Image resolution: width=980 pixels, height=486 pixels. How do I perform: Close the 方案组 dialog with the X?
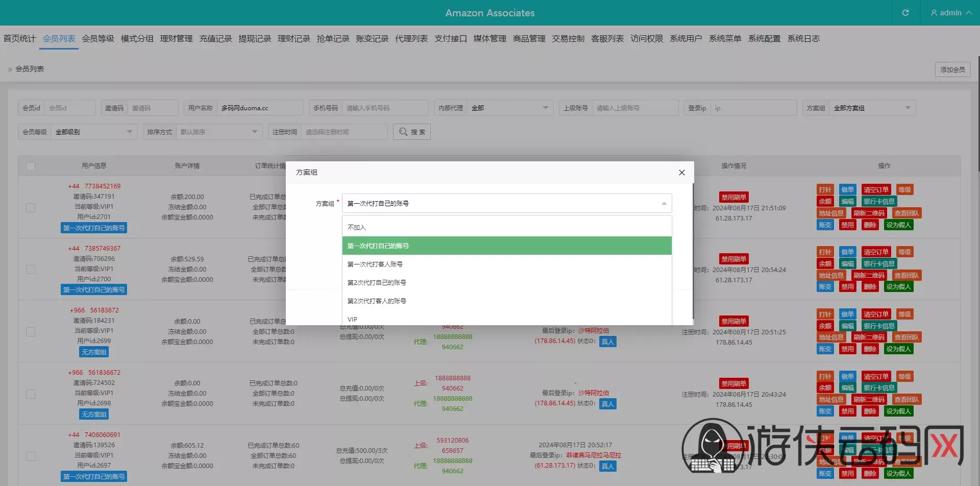(x=681, y=173)
